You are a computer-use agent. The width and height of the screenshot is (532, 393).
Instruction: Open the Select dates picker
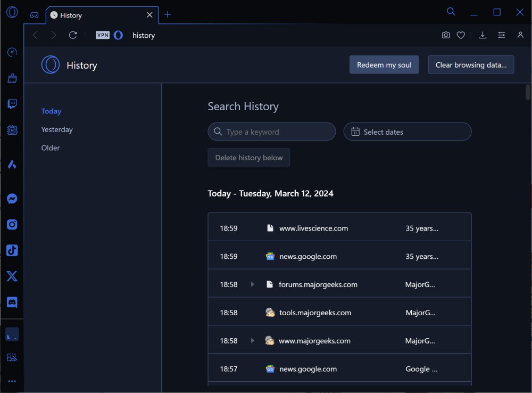(408, 132)
